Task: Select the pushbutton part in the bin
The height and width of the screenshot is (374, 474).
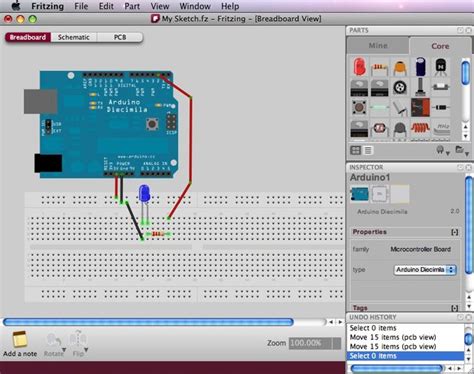Action: [x=359, y=107]
